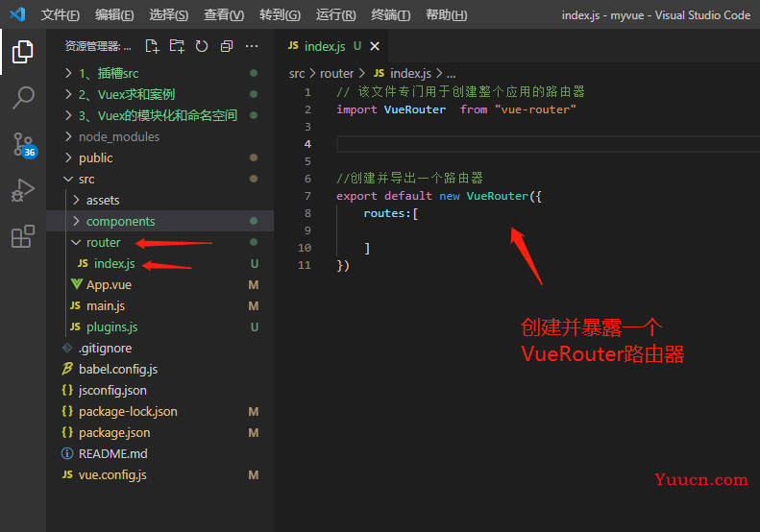Collapse all folders in explorer
Viewport: 760px width, 532px height.
[x=227, y=46]
